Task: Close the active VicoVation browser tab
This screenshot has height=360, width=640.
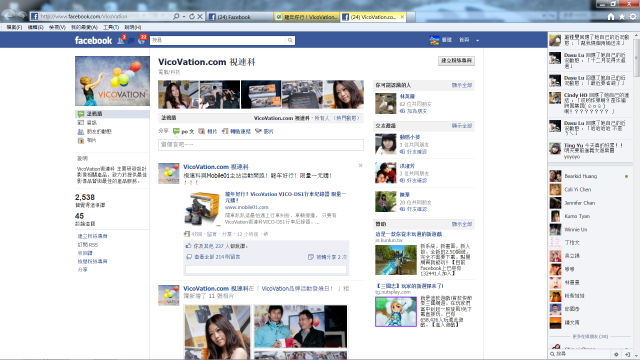Action: (402, 17)
